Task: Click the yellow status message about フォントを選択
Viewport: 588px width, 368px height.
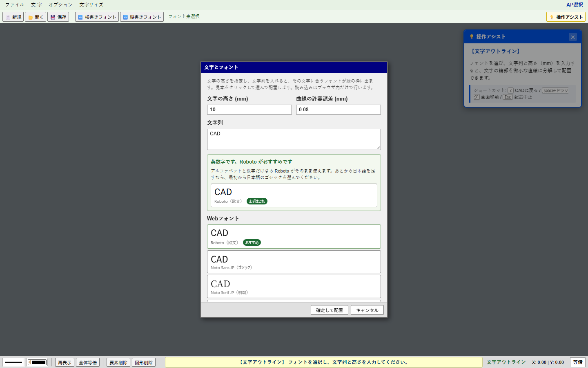Action: point(324,362)
